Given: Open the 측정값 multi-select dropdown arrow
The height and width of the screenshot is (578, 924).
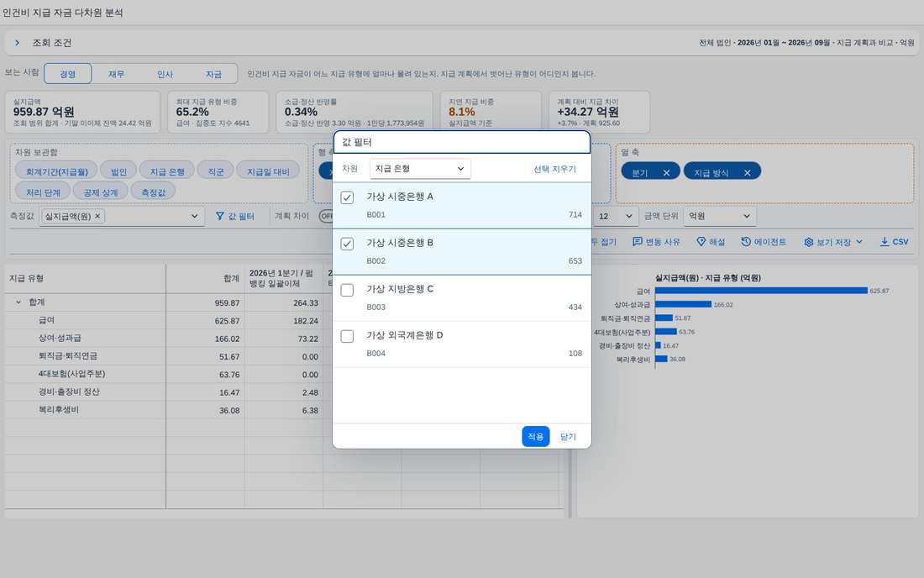Looking at the screenshot, I should [195, 216].
